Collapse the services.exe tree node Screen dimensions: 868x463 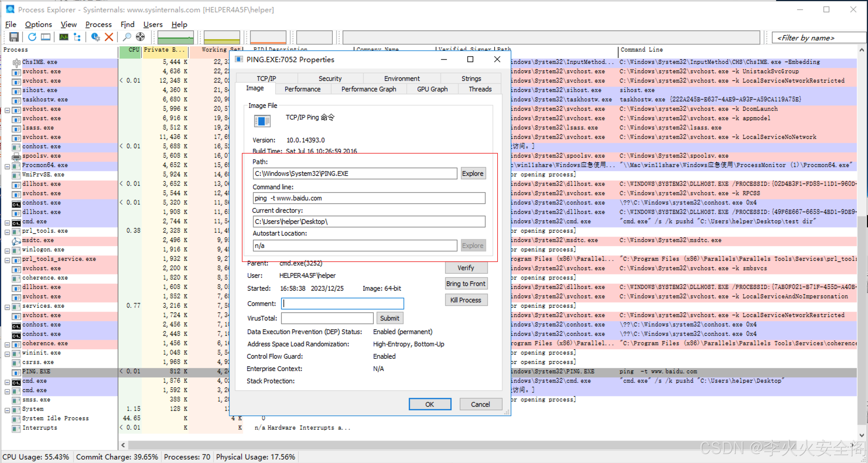(x=7, y=307)
